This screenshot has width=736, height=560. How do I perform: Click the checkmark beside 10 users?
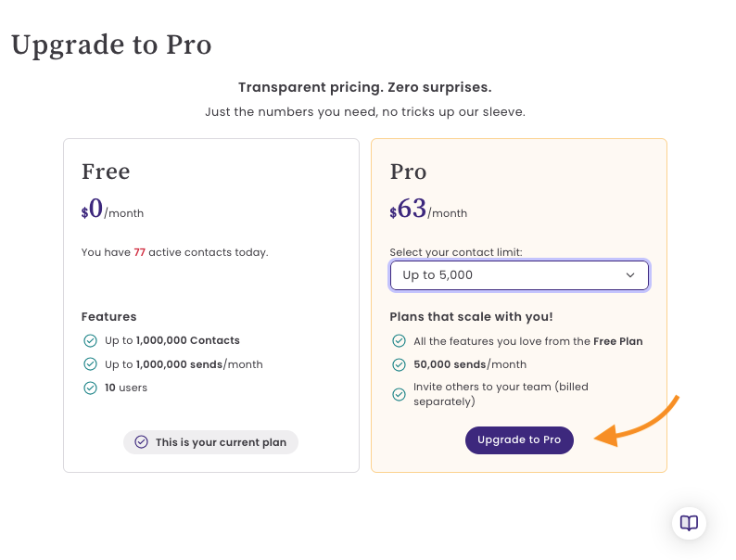90,388
